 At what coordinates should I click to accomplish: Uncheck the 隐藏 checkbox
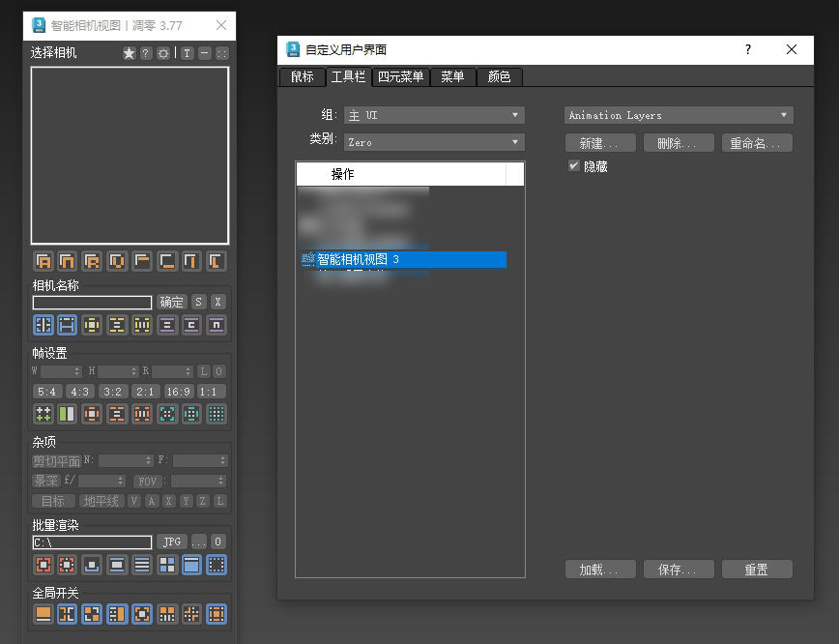[573, 166]
